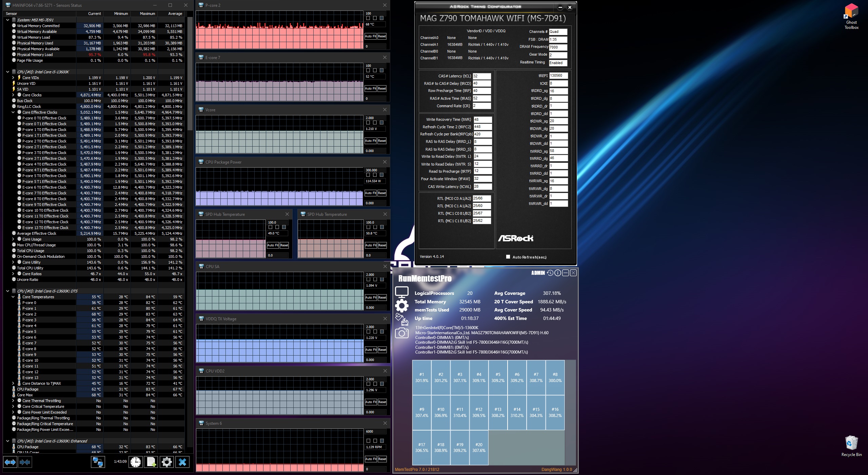
Task: Click HWiNFO log file icon with plus
Action: (151, 462)
